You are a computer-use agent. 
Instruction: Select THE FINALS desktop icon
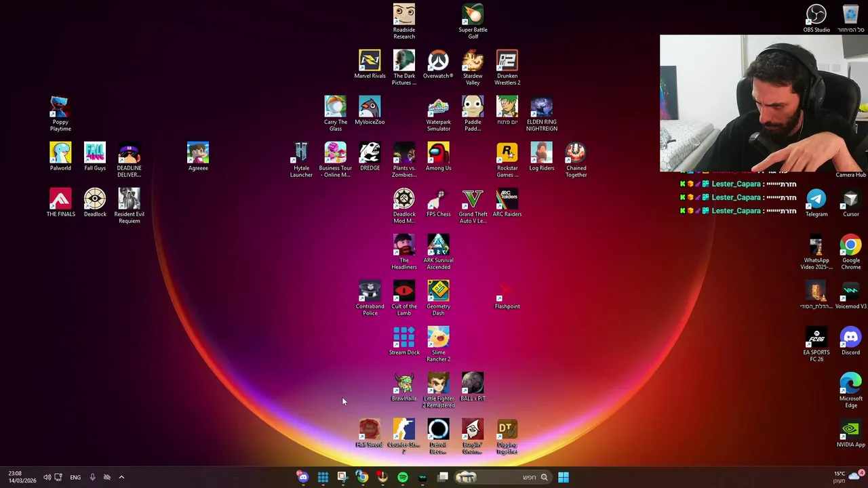click(60, 203)
